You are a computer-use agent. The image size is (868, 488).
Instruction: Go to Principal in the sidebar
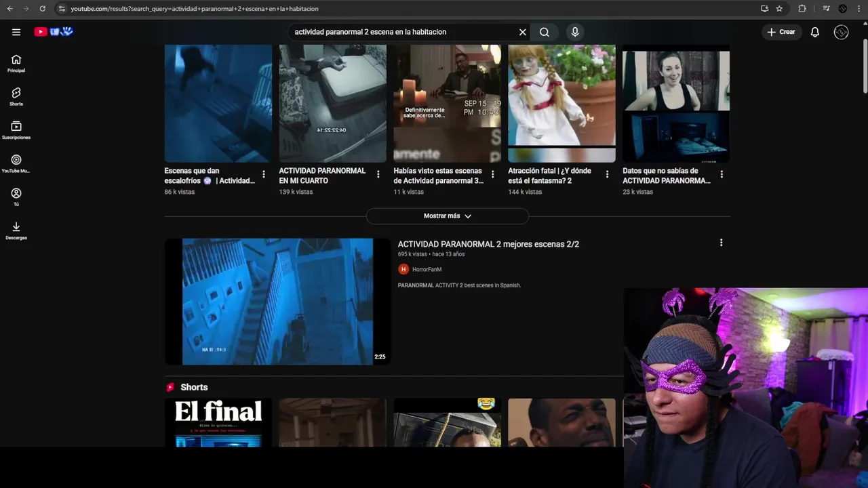16,64
